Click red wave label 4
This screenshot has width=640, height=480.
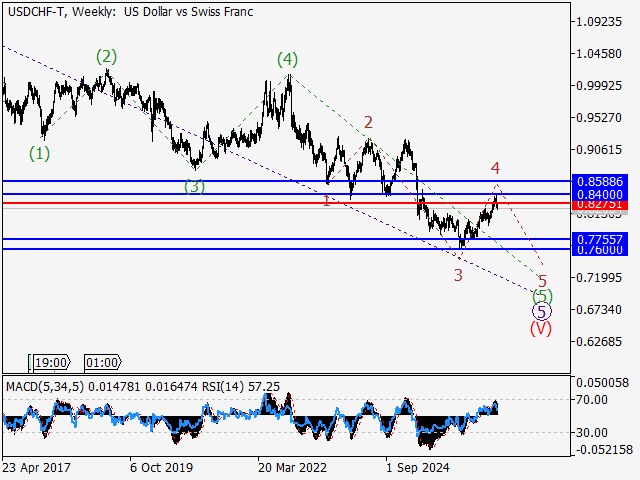tap(495, 168)
